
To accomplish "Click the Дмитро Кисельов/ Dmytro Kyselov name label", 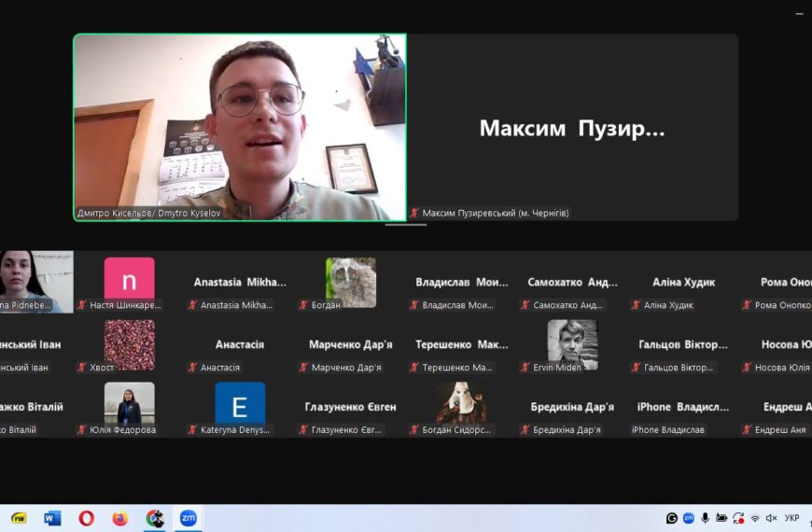I will 148,213.
